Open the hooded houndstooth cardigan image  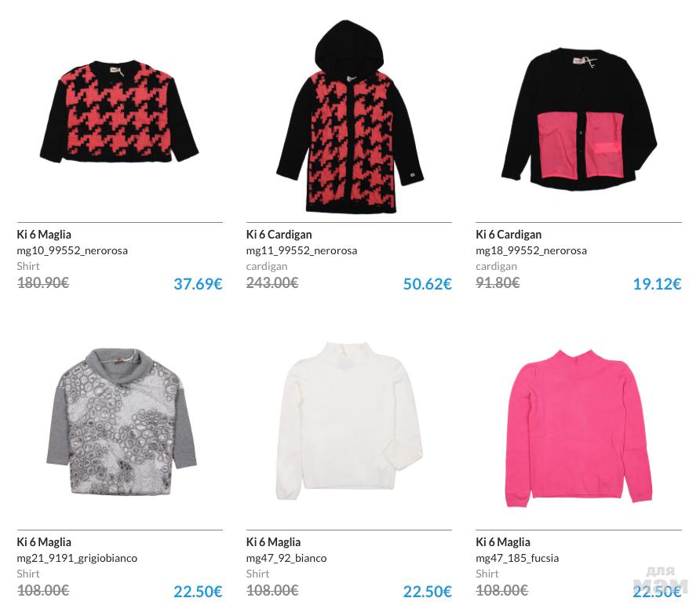[x=349, y=117]
